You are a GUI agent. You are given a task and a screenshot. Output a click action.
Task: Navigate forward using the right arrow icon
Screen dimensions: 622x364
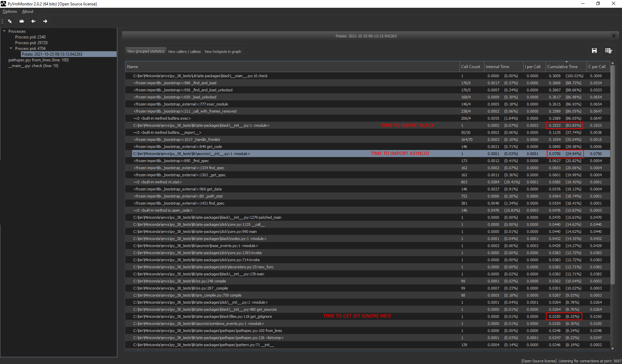coord(45,21)
